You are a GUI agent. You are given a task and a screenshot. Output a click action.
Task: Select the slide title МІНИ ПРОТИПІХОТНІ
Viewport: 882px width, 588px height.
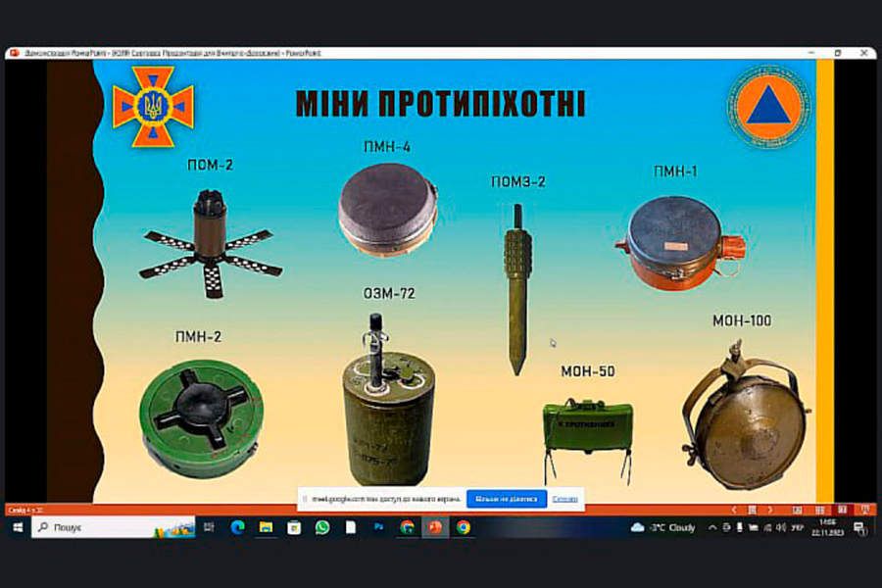(440, 104)
